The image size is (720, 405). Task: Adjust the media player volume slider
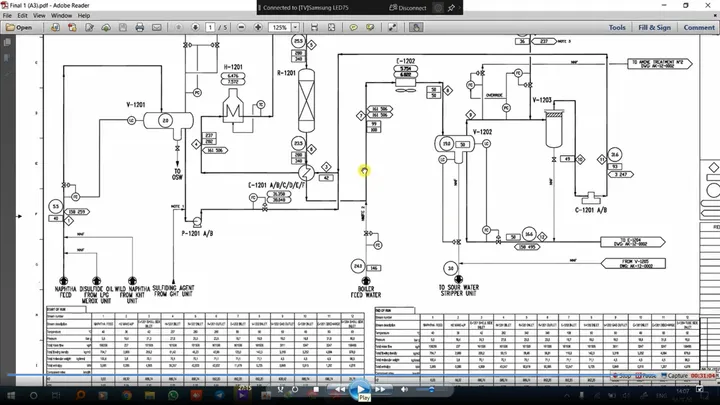point(431,389)
